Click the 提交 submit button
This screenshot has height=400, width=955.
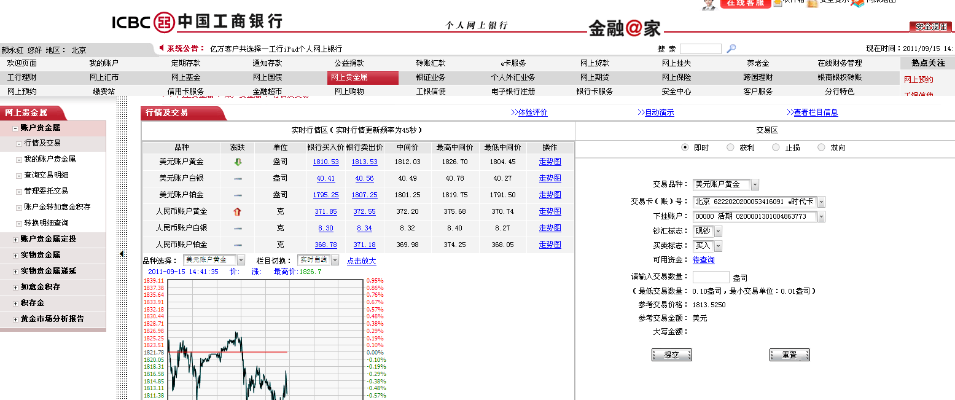(x=671, y=354)
